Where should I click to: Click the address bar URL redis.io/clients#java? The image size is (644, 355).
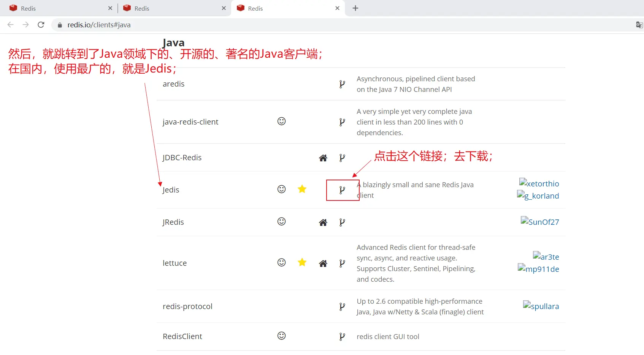(x=99, y=25)
